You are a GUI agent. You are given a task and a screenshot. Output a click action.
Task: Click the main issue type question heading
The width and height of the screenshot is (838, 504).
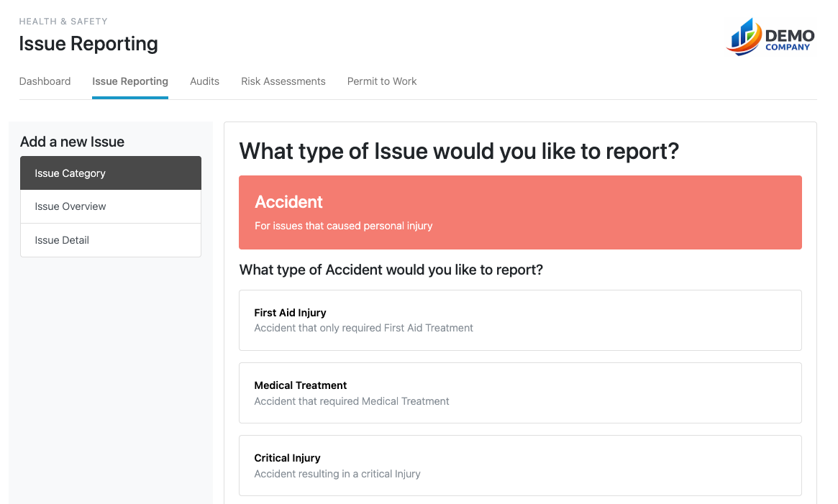(x=459, y=151)
